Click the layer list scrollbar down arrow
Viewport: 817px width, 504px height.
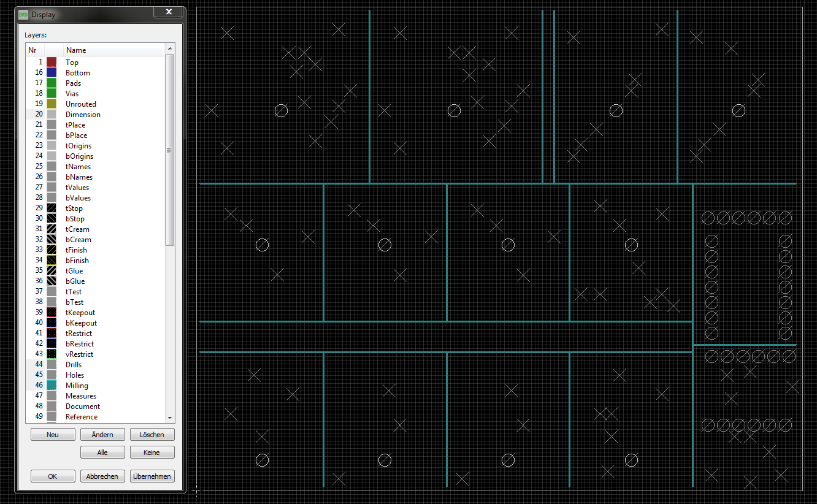pos(170,418)
